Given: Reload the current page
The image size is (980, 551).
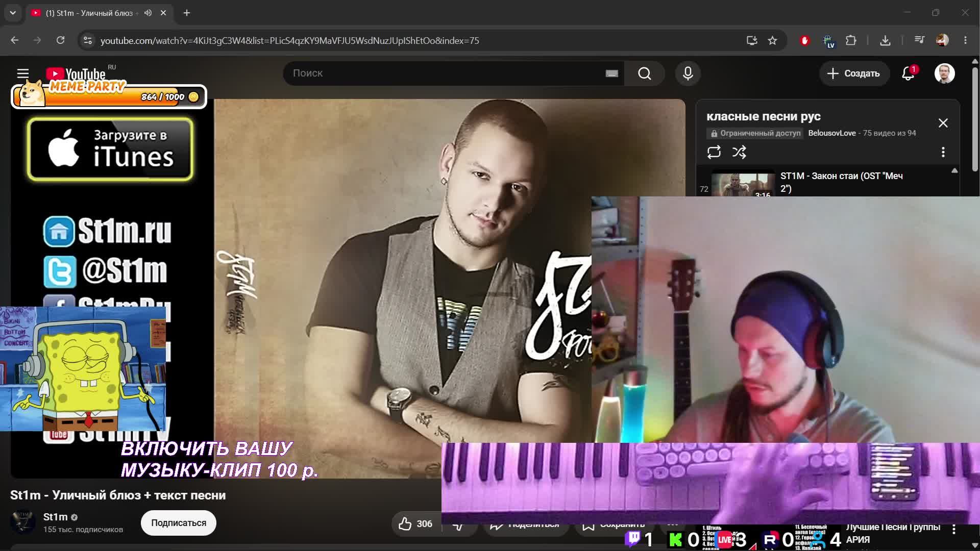Looking at the screenshot, I should pos(60,40).
